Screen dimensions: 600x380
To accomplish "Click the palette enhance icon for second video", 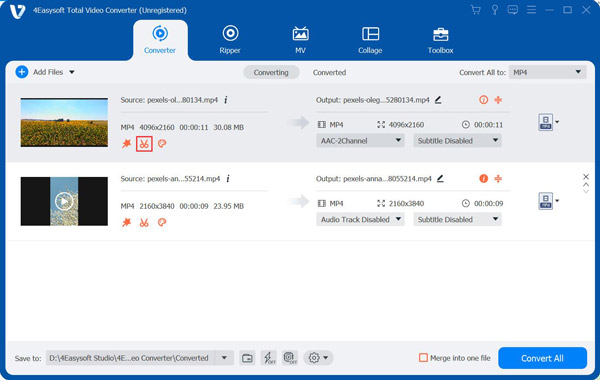I will click(x=162, y=222).
